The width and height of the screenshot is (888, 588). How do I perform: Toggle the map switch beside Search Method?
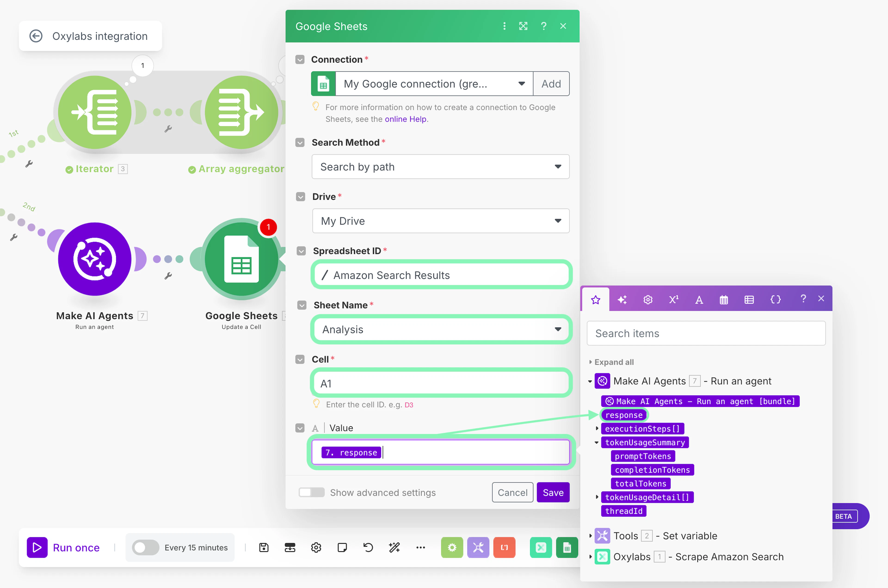(300, 142)
